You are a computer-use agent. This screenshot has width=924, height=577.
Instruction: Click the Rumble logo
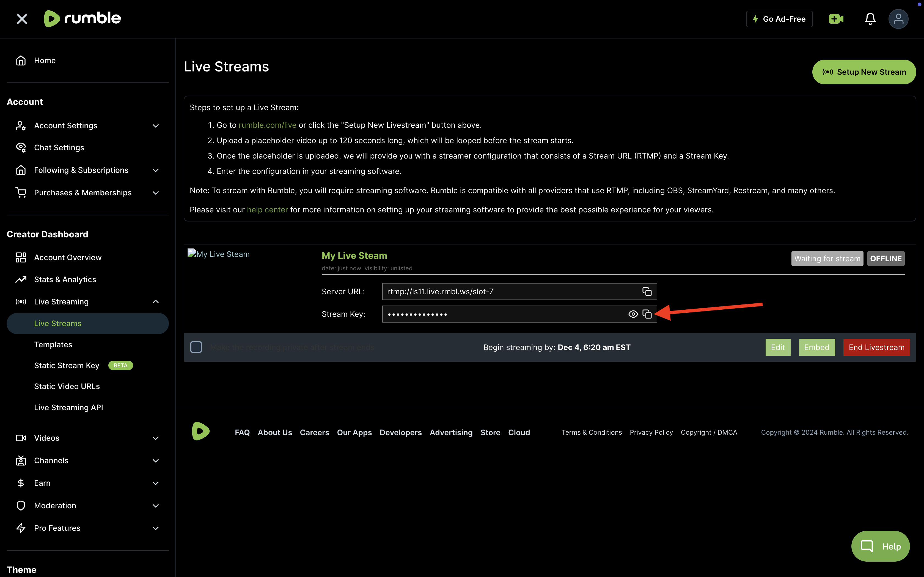[x=82, y=18]
